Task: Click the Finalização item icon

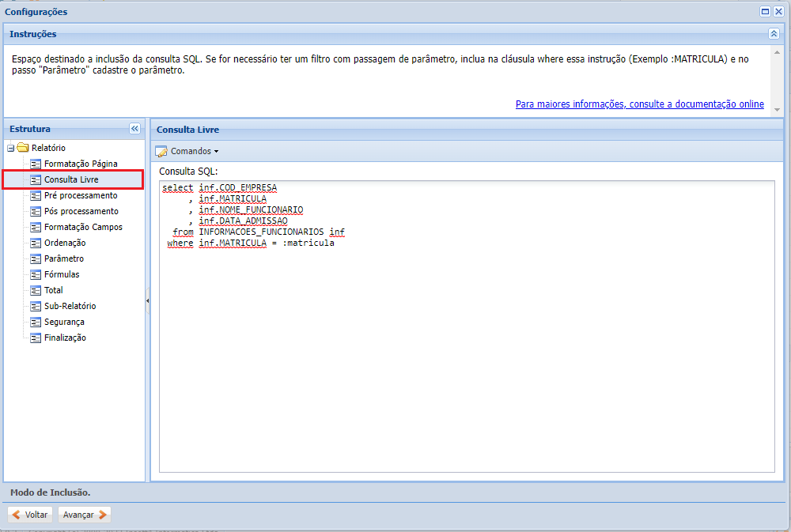Action: click(x=35, y=338)
